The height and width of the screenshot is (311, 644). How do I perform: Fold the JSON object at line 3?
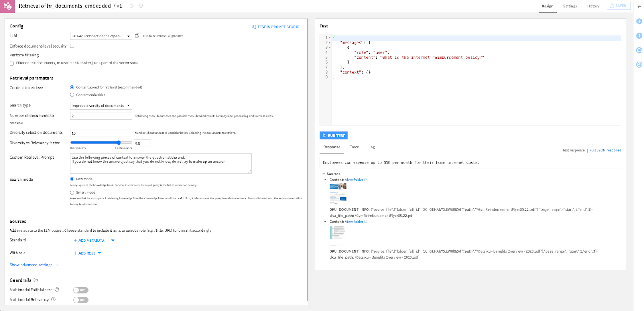tap(330, 48)
